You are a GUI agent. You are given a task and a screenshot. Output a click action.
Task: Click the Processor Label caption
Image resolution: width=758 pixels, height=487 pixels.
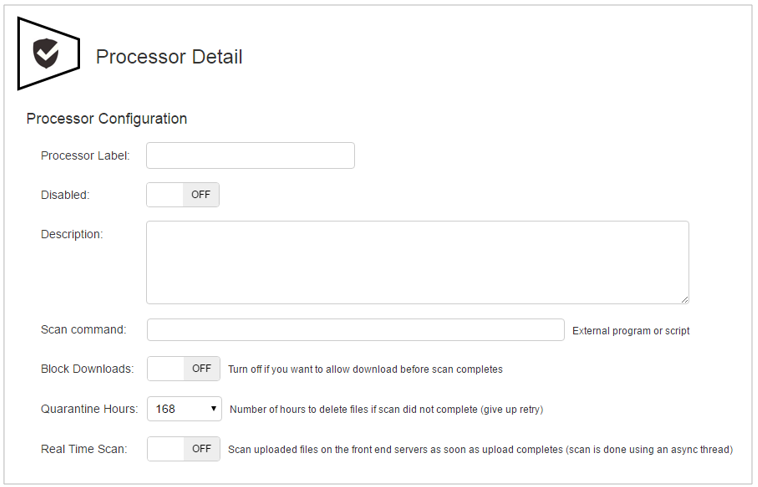pos(85,156)
